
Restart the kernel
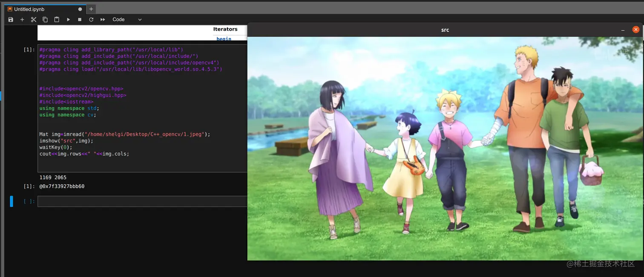(x=91, y=20)
